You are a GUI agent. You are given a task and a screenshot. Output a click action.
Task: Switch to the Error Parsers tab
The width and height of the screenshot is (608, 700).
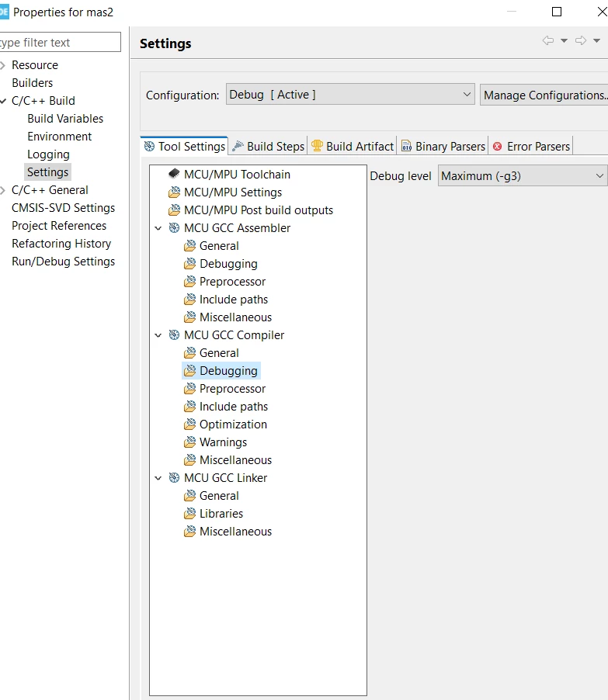[x=531, y=146]
